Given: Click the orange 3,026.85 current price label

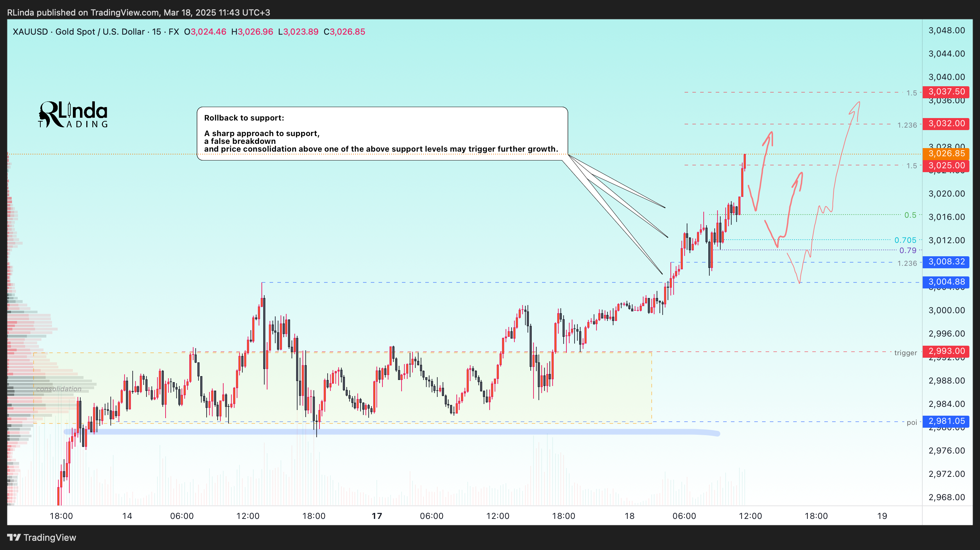Looking at the screenshot, I should (x=946, y=153).
